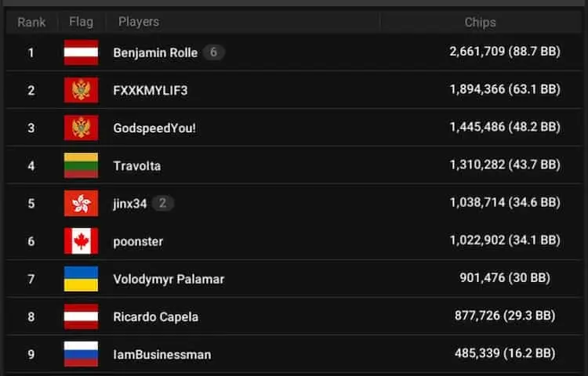Click the Lithuanian flag next to Travolta
The image size is (588, 376).
pyautogui.click(x=81, y=165)
